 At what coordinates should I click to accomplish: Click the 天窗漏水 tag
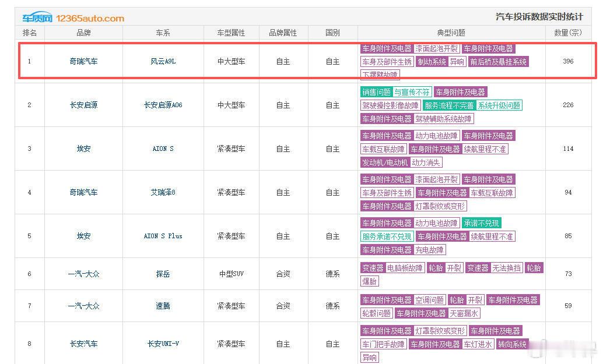pos(464,313)
